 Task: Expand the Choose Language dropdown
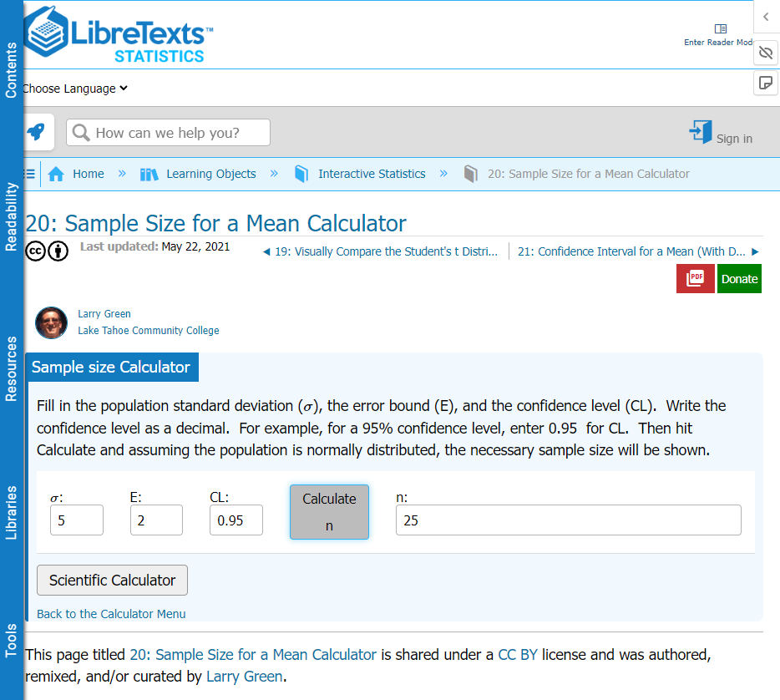click(76, 89)
